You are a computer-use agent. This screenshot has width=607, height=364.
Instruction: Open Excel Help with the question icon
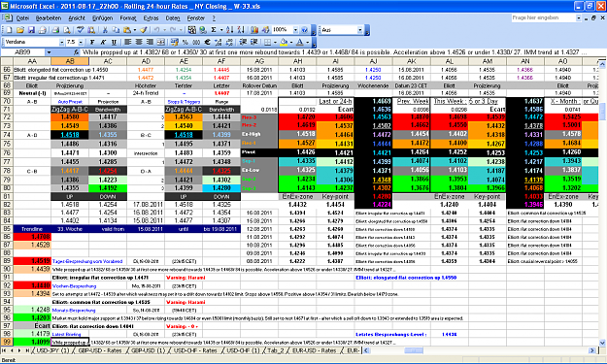[304, 30]
